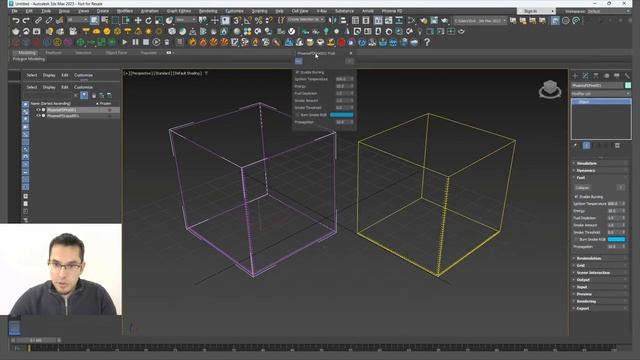Open the Workspaces Default dropdown
The width and height of the screenshot is (640, 360).
click(609, 11)
